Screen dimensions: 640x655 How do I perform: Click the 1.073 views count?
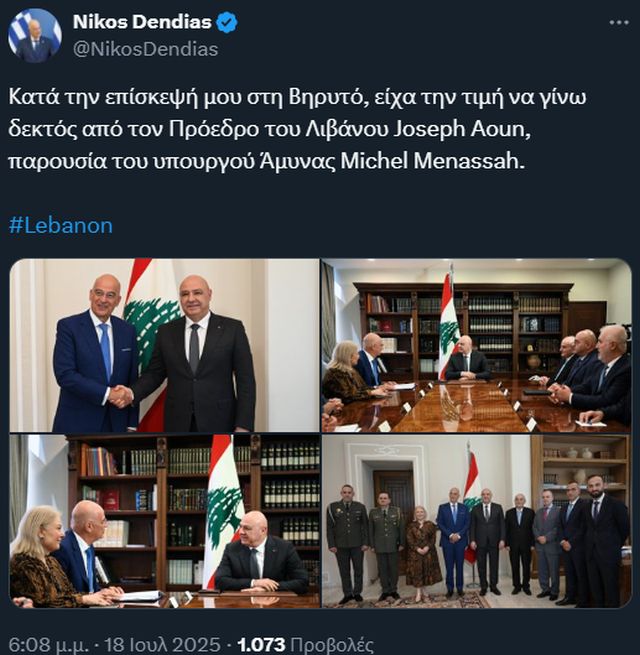(262, 645)
